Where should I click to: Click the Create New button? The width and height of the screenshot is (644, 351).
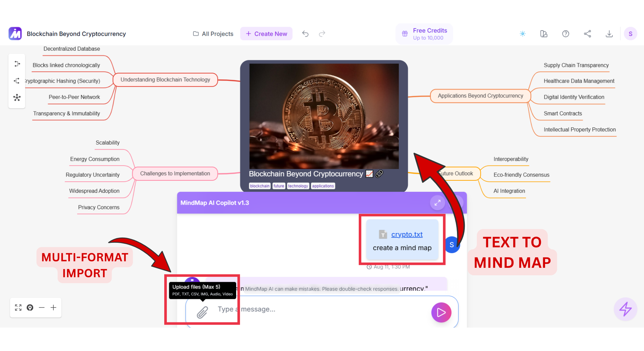(x=266, y=34)
